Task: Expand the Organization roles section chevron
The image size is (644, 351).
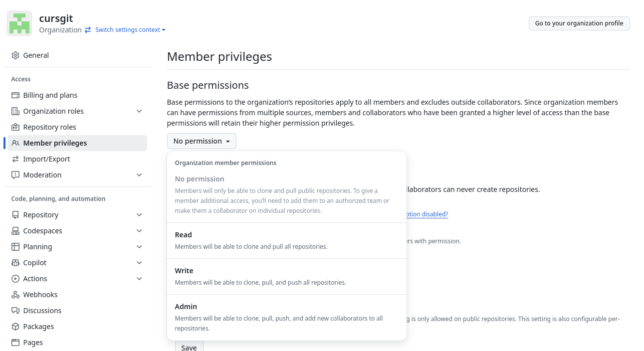Action: (x=139, y=111)
